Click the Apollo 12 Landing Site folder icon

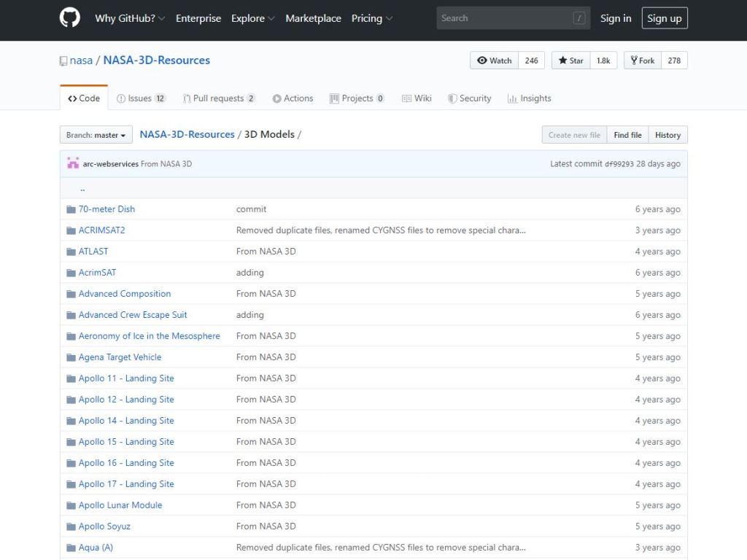coord(71,400)
